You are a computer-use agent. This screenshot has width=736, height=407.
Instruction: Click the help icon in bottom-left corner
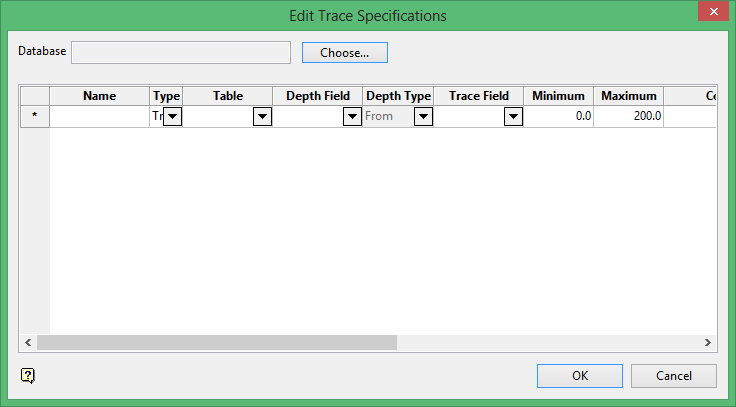(x=28, y=376)
